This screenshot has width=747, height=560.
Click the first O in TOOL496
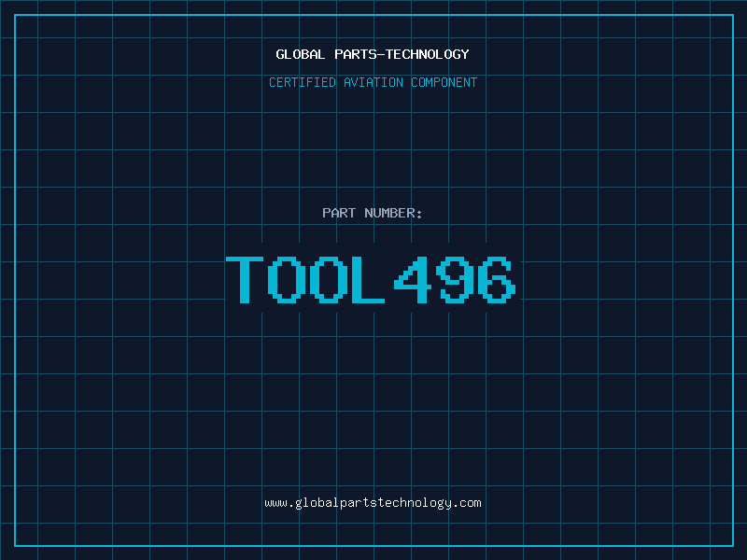click(x=288, y=280)
